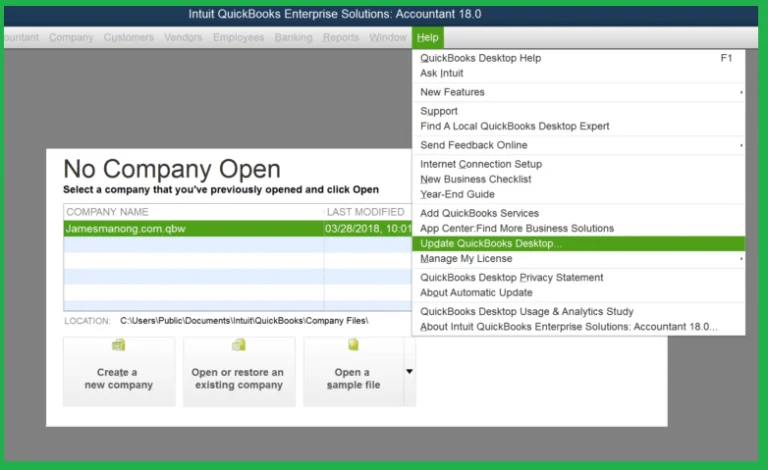Click the 03/28/2018 last modified cell
The image size is (768, 470).
[368, 229]
